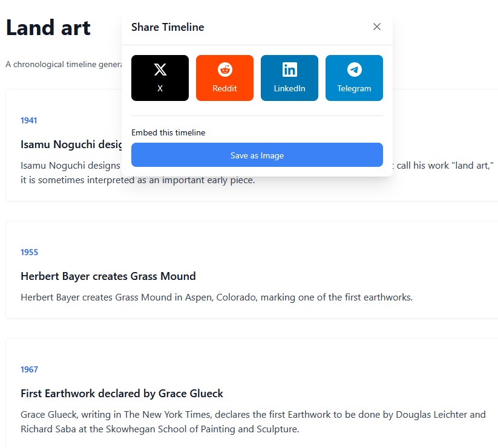Click the 'Embed this timeline' label
498x448 pixels.
point(168,132)
